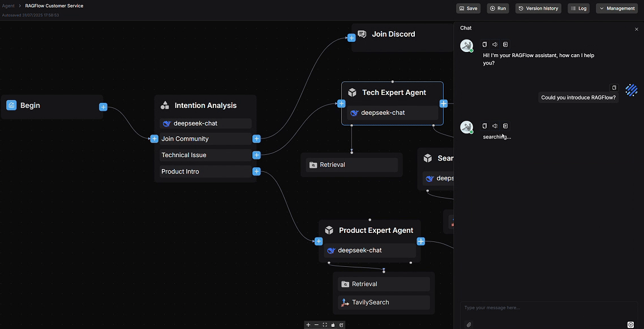Click the deepseek whale icon in Intention Analysis

click(166, 123)
